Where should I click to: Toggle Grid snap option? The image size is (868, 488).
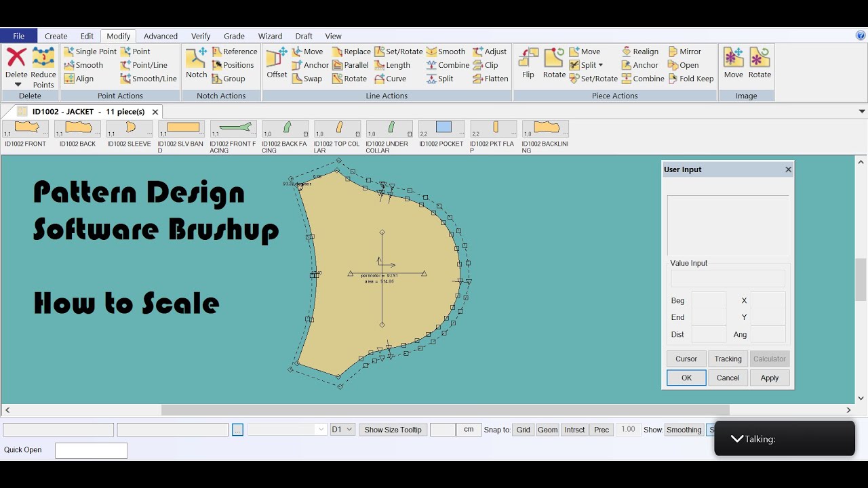point(524,430)
